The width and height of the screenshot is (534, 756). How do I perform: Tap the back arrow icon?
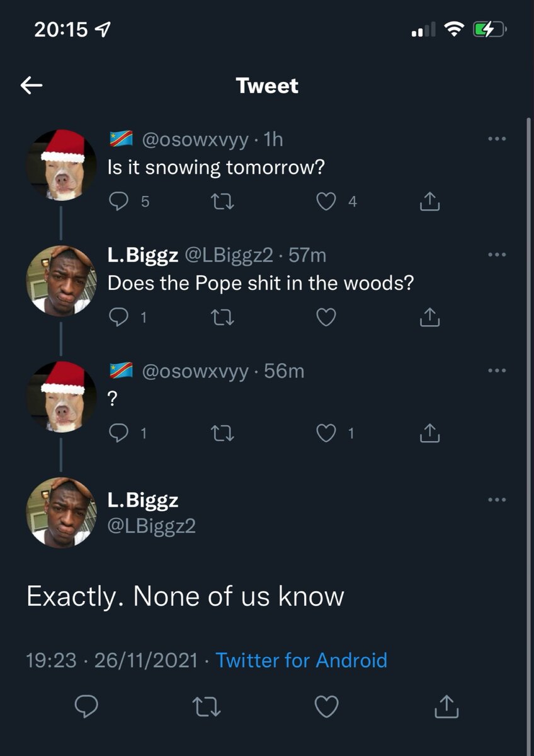pyautogui.click(x=31, y=86)
